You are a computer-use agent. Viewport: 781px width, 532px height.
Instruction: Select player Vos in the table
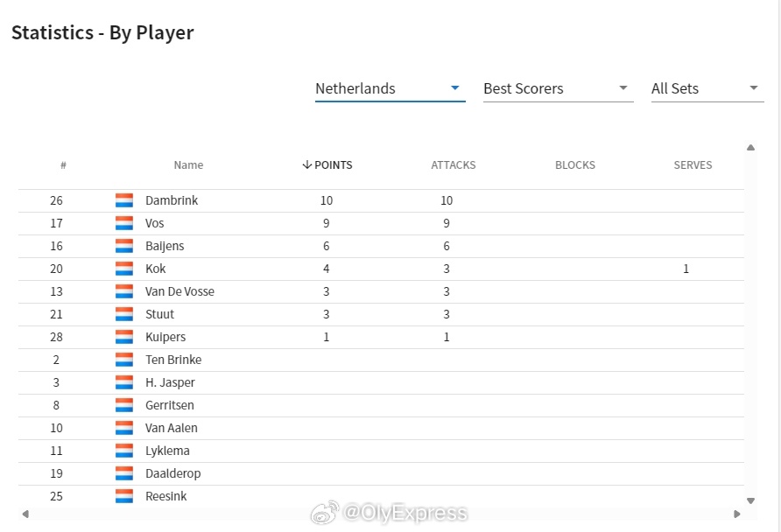click(x=381, y=223)
